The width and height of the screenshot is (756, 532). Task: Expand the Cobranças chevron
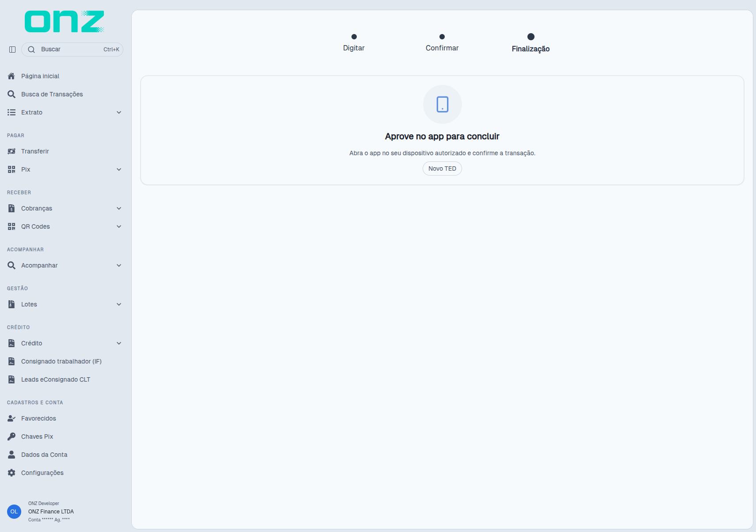[x=119, y=208]
